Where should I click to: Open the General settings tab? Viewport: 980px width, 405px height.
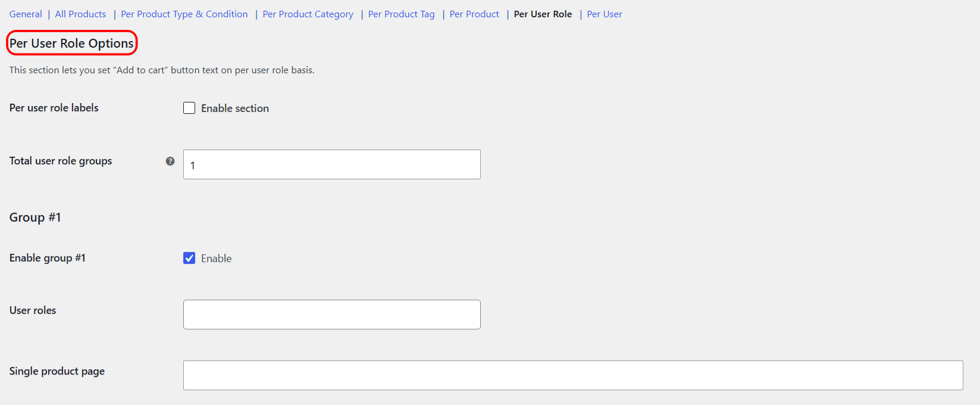point(26,14)
